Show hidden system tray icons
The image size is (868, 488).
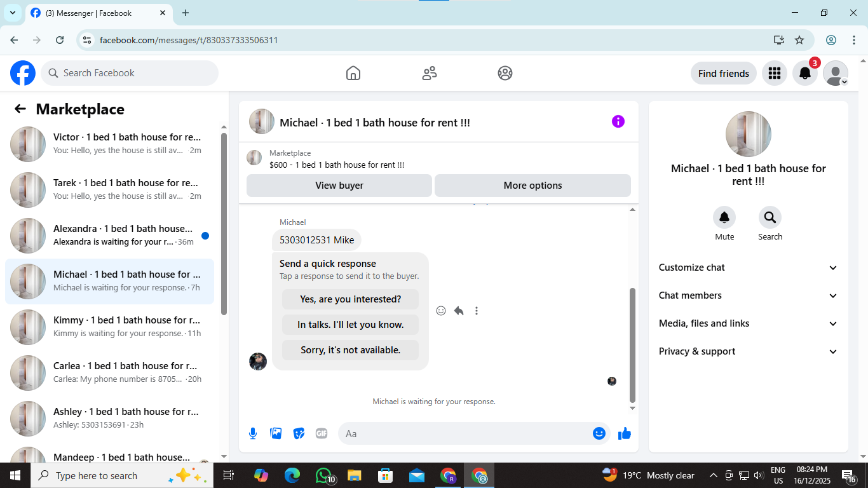tap(713, 475)
